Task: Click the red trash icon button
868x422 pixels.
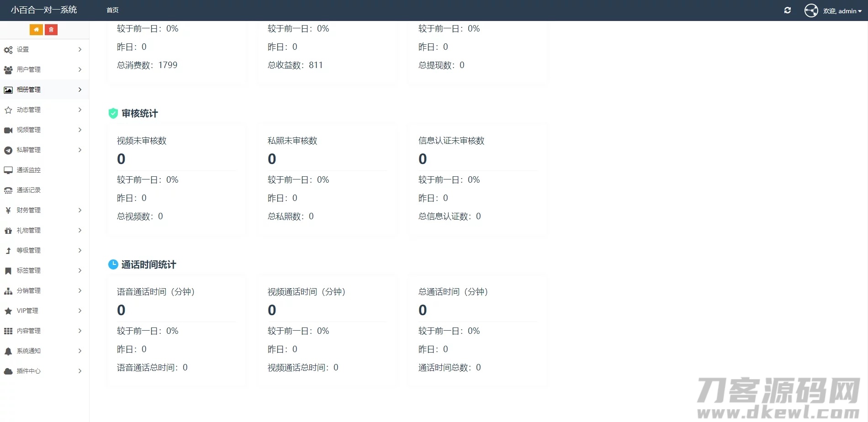Action: pyautogui.click(x=51, y=30)
